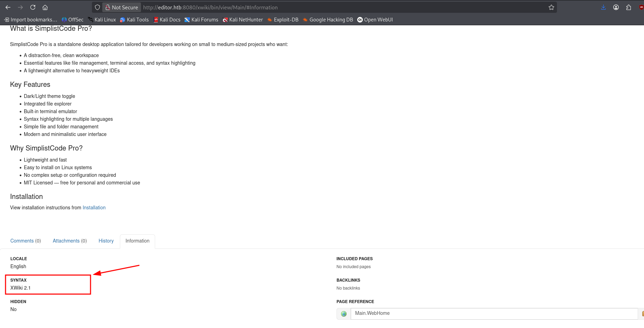Screen dimensions: 644x328
Task: Click the 'English' locale value
Action: pyautogui.click(x=18, y=266)
